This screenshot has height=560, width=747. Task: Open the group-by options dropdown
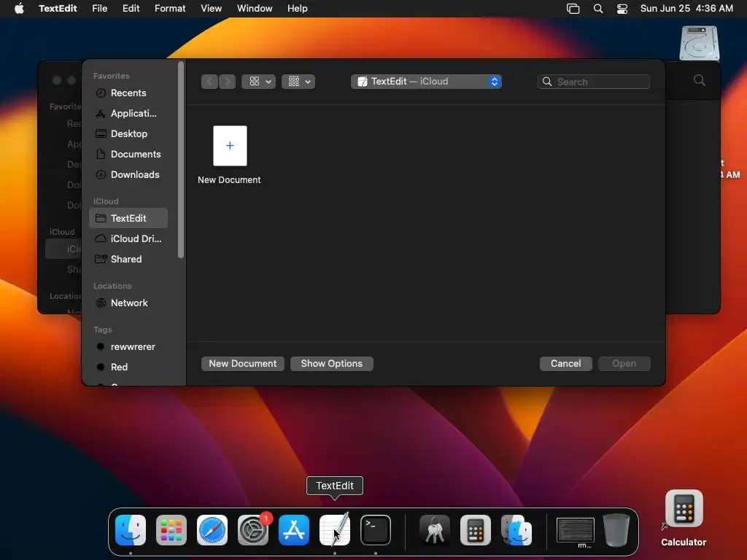[x=298, y=82]
